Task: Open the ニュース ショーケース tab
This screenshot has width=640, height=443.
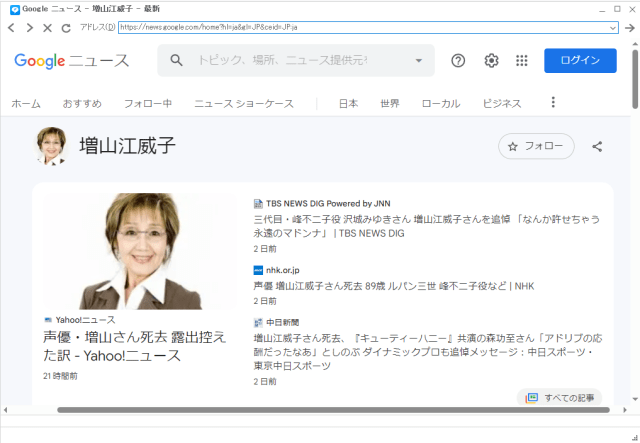Action: [244, 104]
